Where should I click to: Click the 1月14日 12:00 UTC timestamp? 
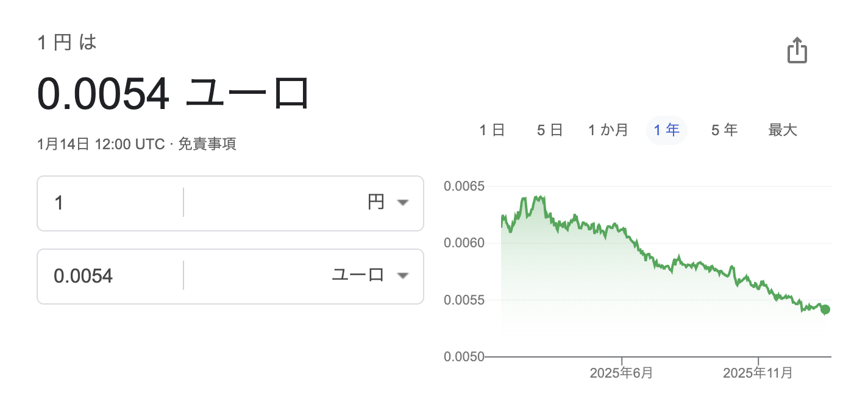click(101, 144)
